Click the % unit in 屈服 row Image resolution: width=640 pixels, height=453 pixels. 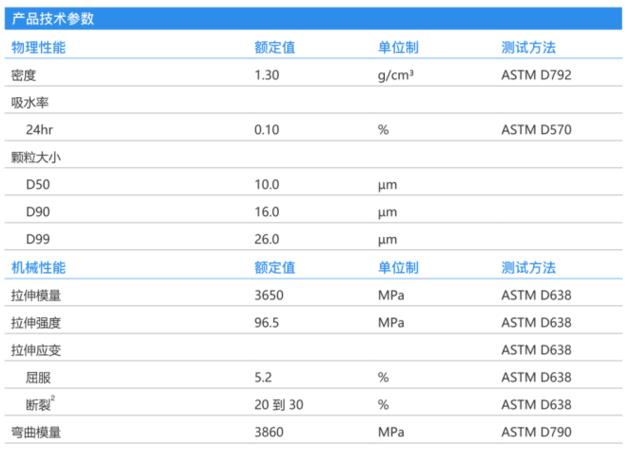coord(383,377)
